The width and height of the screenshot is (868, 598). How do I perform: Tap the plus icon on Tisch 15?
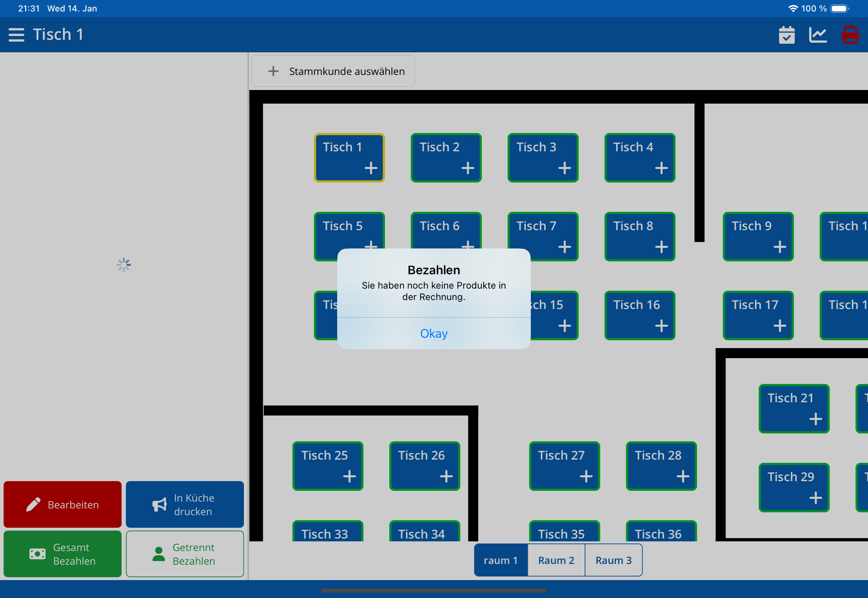(565, 326)
